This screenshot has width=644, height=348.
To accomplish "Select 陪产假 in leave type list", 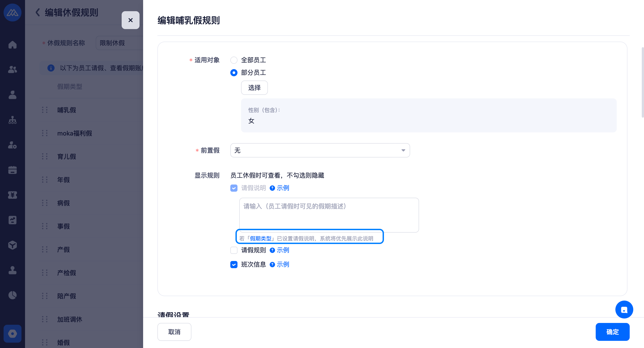I will [x=66, y=296].
